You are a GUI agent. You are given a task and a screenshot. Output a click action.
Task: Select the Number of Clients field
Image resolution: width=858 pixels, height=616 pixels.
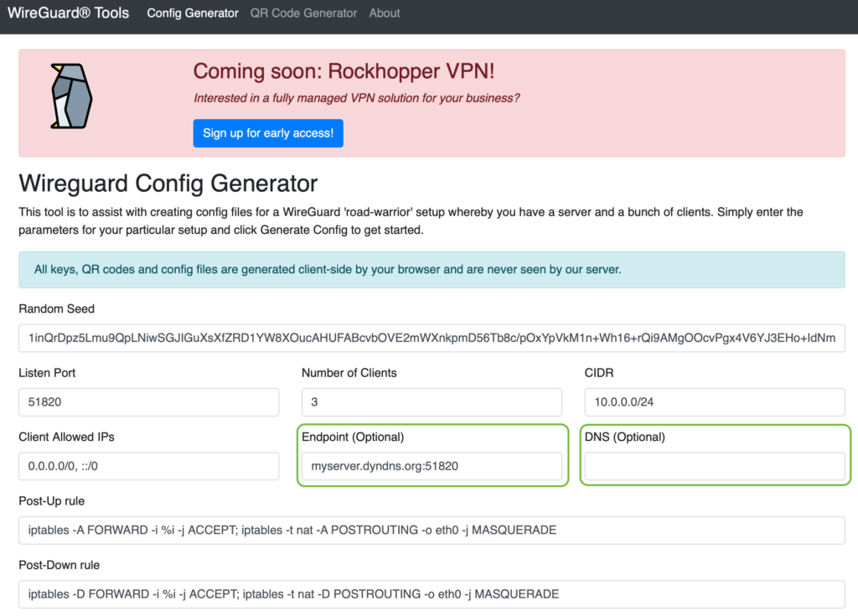[x=432, y=402]
